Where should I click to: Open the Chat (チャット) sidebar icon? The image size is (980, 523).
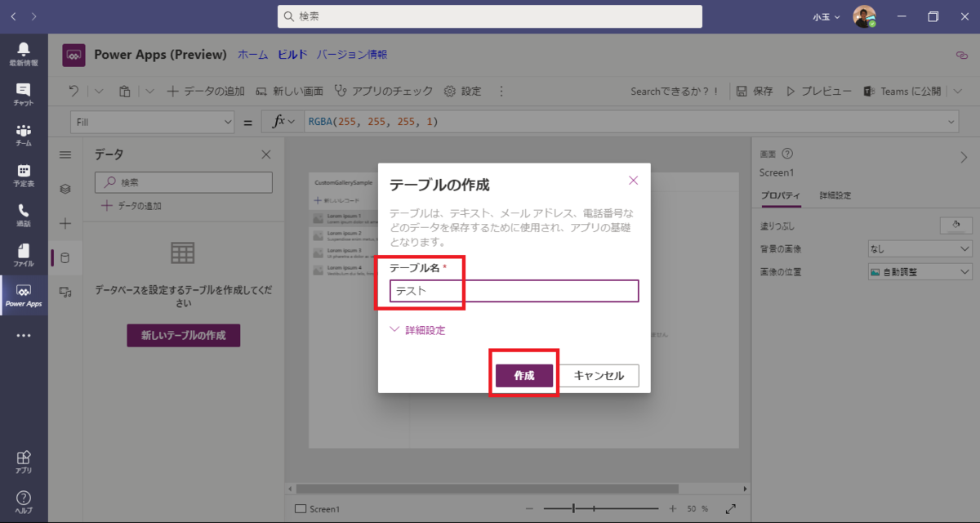pos(24,93)
